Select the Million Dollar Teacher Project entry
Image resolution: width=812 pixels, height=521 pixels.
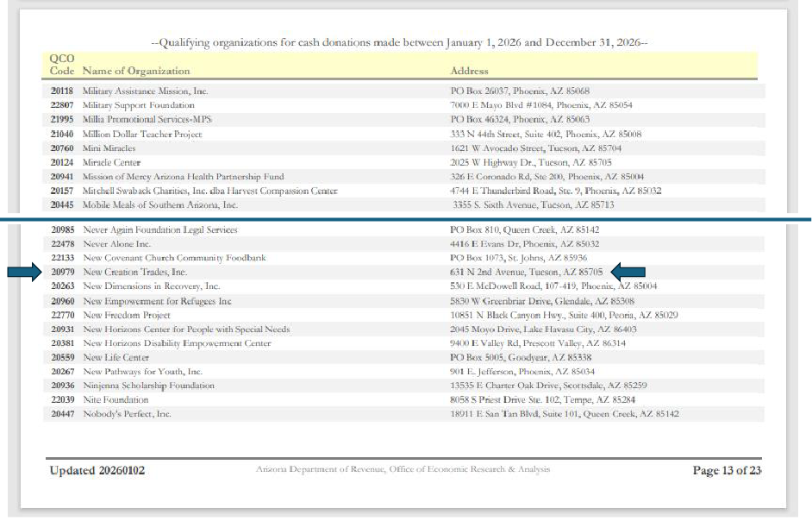coord(142,135)
